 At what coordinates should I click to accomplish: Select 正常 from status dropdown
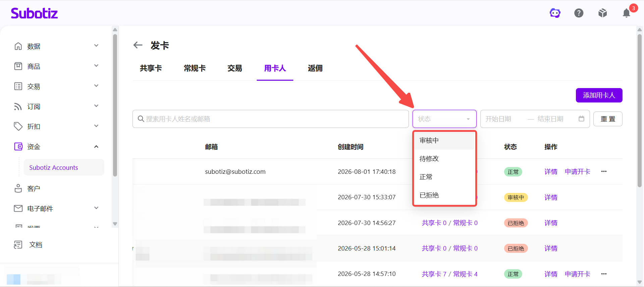pyautogui.click(x=444, y=177)
